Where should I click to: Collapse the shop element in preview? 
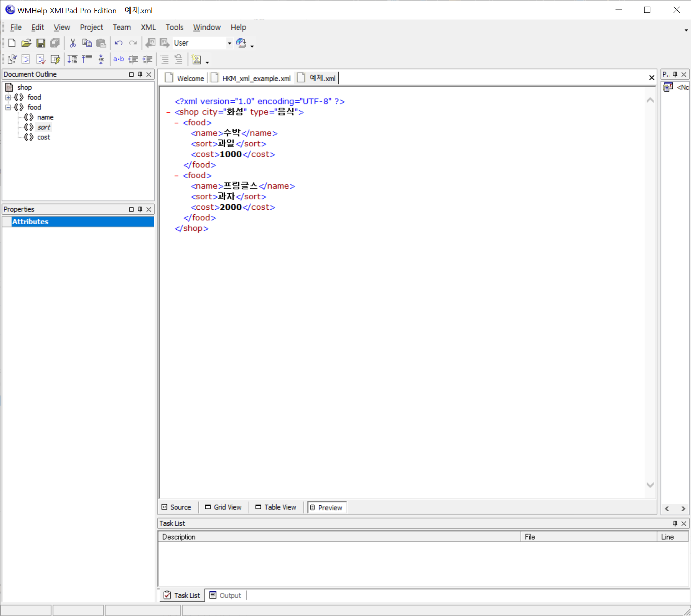168,112
